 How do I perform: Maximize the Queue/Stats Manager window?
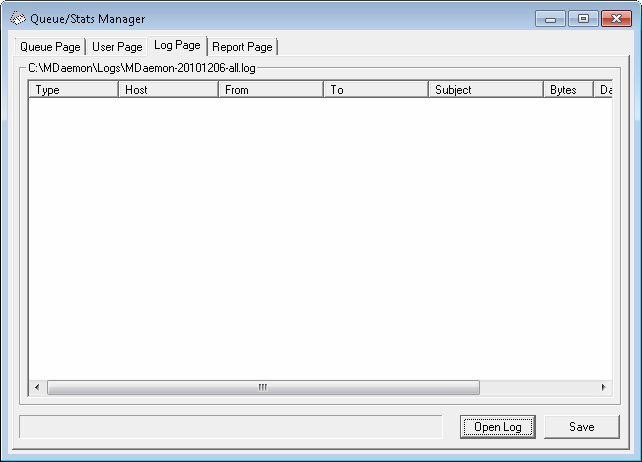click(x=582, y=19)
